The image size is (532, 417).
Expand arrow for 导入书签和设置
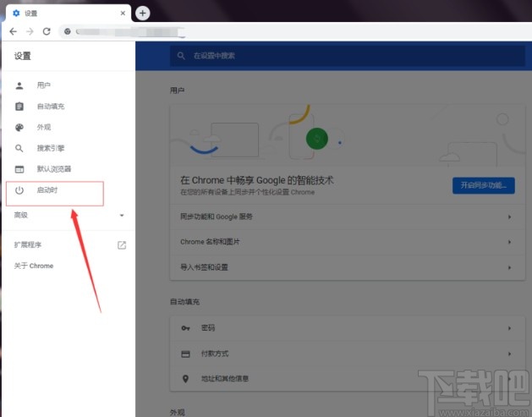coord(509,267)
